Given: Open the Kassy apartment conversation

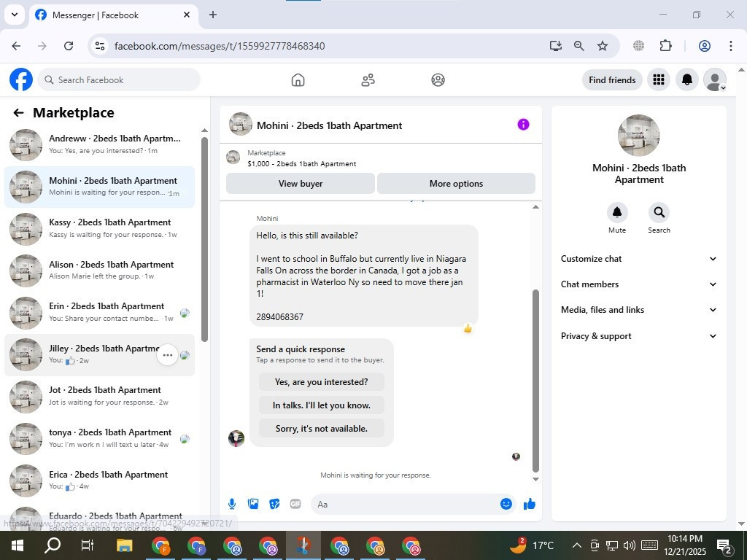Looking at the screenshot, I should pos(99,228).
